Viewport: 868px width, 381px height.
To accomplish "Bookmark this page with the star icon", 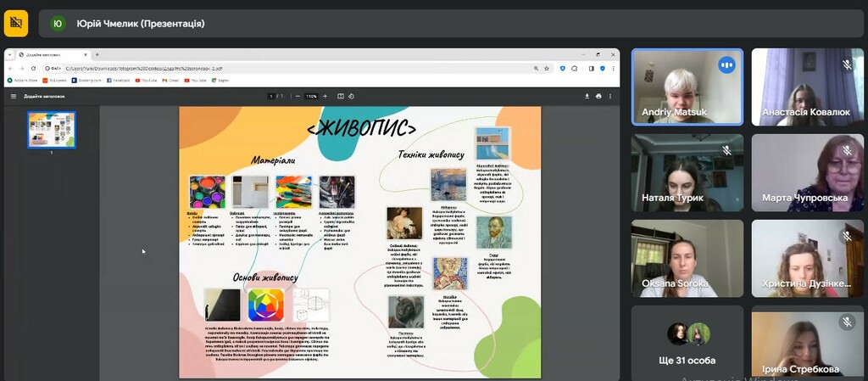I will tap(548, 68).
